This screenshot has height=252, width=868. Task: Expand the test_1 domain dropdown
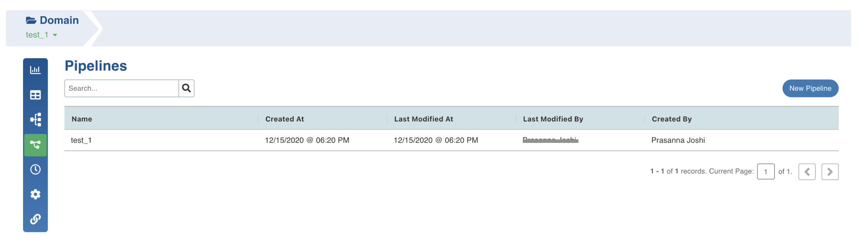point(55,35)
